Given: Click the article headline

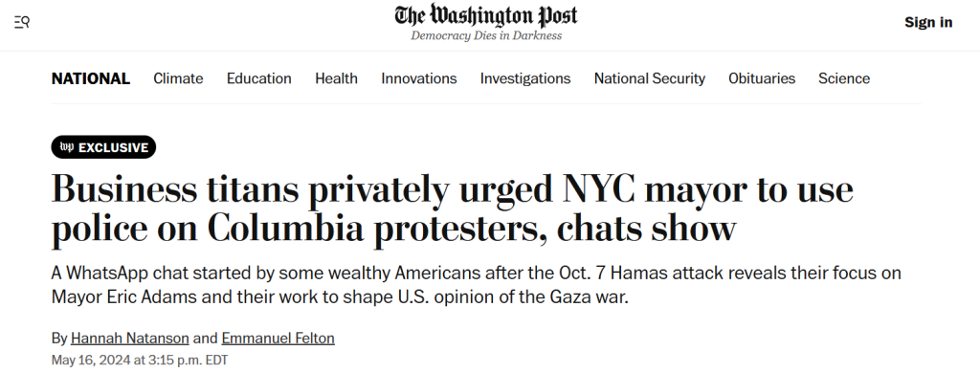Looking at the screenshot, I should 452,209.
